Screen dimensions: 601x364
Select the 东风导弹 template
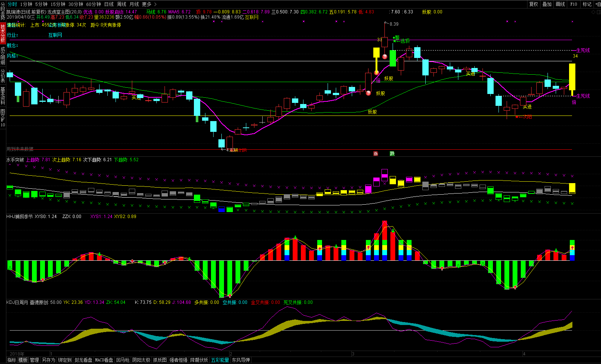click(x=241, y=360)
